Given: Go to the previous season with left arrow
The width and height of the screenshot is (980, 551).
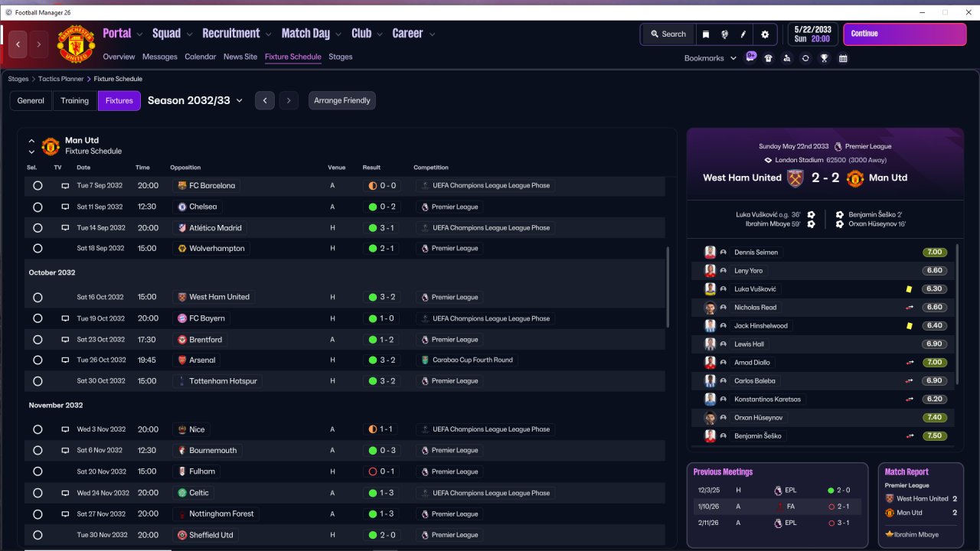Looking at the screenshot, I should pos(265,101).
